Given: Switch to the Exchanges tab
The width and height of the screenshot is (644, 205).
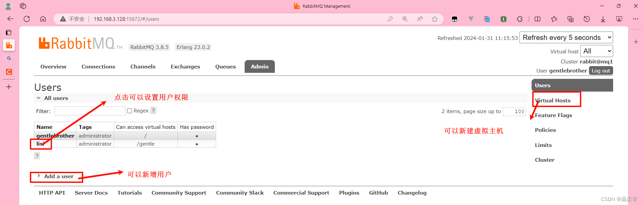Looking at the screenshot, I should pos(185,67).
